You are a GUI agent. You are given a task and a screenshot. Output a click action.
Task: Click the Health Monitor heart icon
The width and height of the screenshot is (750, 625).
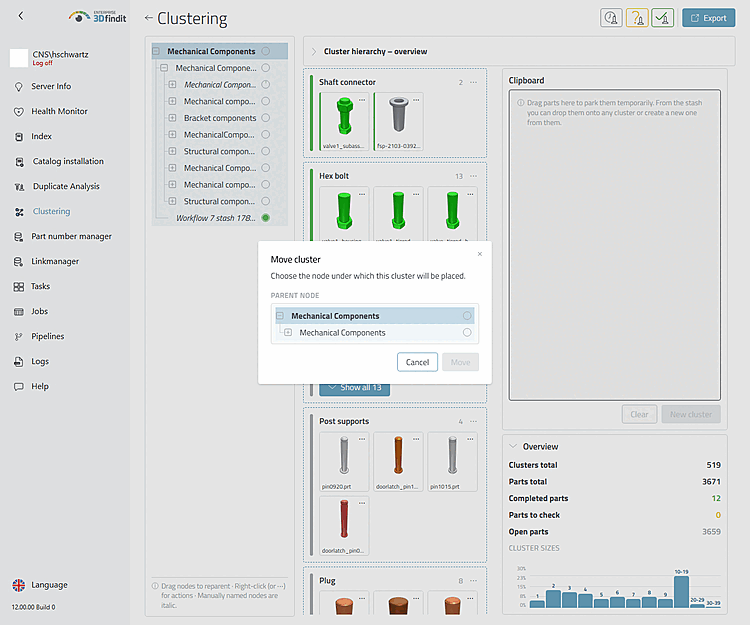[19, 111]
